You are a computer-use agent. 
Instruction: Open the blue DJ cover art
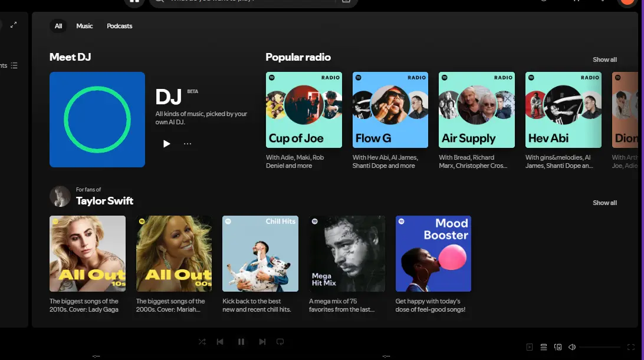point(97,120)
